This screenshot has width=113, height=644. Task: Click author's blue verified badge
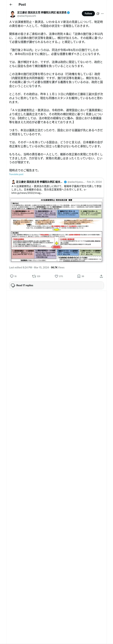(x=68, y=12)
